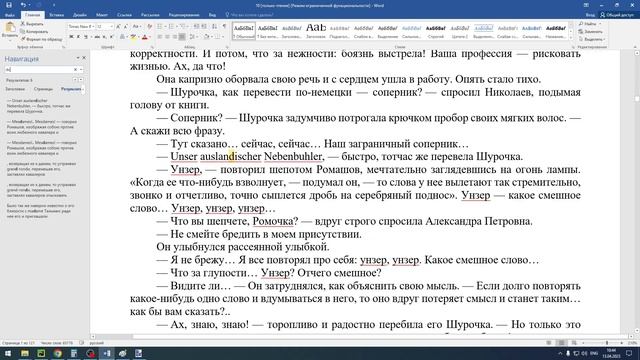The height and width of the screenshot is (360, 640).
Task: Close the Навигация pane
Action: (x=84, y=58)
